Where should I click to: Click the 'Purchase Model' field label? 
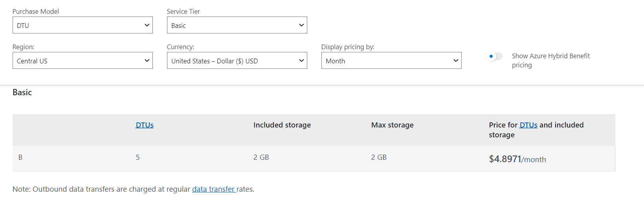pos(36,11)
